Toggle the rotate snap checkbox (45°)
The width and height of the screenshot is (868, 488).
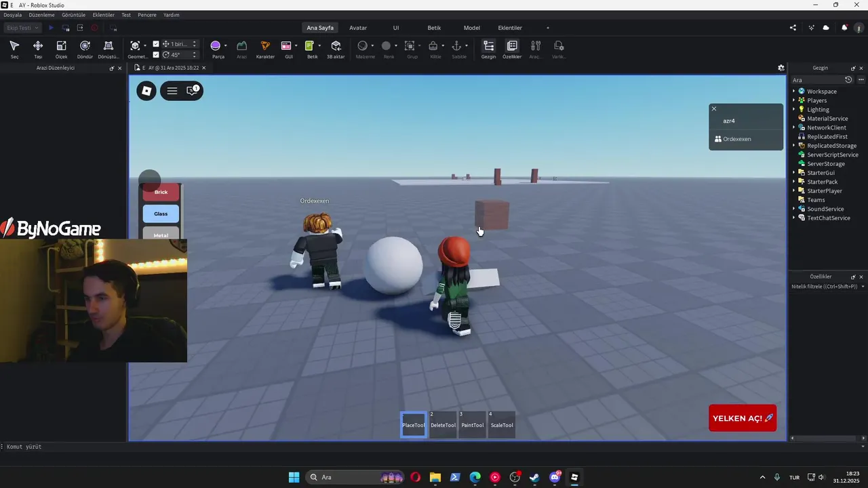(156, 55)
